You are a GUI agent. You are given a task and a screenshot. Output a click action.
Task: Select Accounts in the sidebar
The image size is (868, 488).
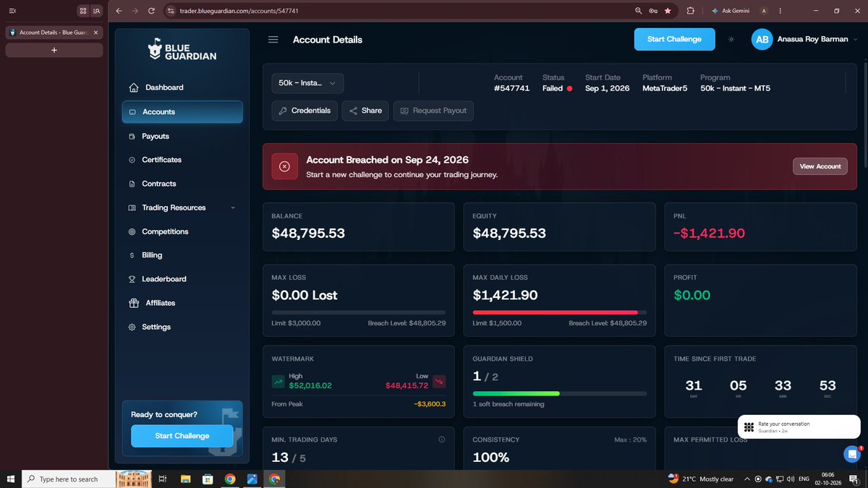pos(182,112)
